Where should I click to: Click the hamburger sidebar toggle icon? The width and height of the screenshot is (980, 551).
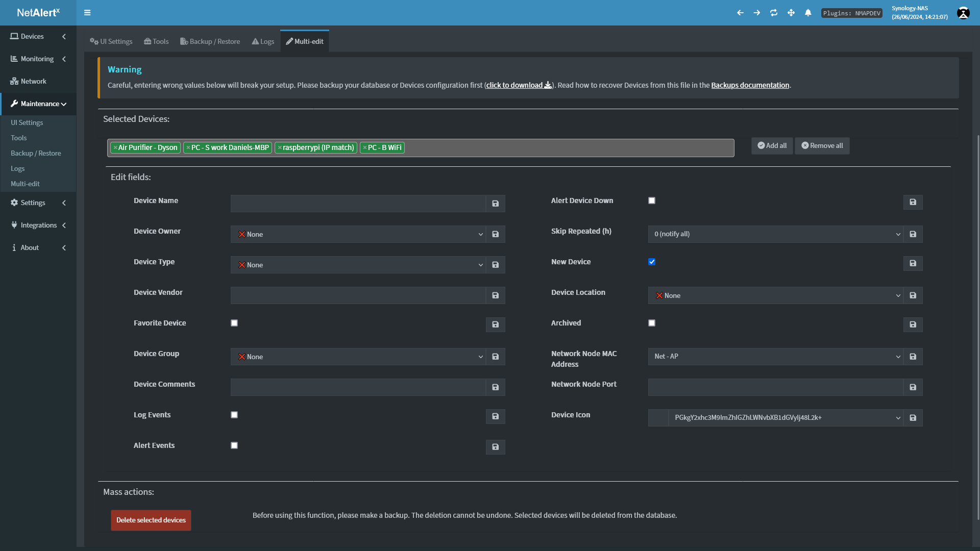(x=87, y=13)
